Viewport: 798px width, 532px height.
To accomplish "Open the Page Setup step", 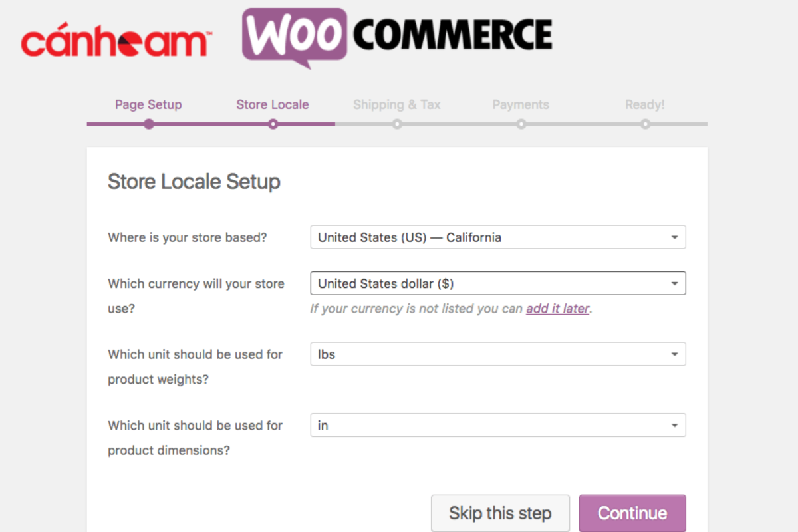I will (x=148, y=104).
